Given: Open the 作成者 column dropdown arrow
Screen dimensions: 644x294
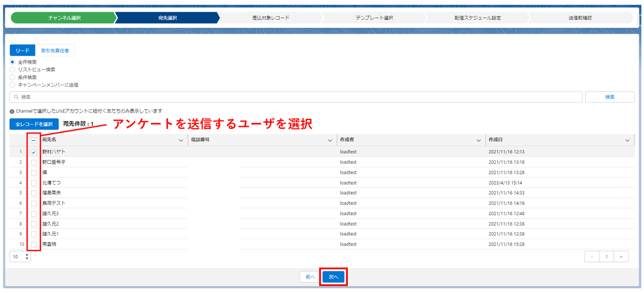Looking at the screenshot, I should (x=479, y=140).
